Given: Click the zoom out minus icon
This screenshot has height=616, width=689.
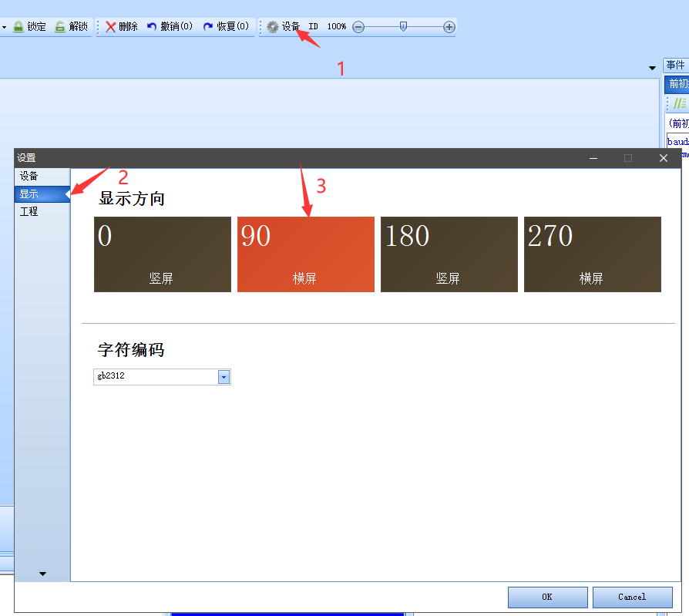Looking at the screenshot, I should point(357,26).
